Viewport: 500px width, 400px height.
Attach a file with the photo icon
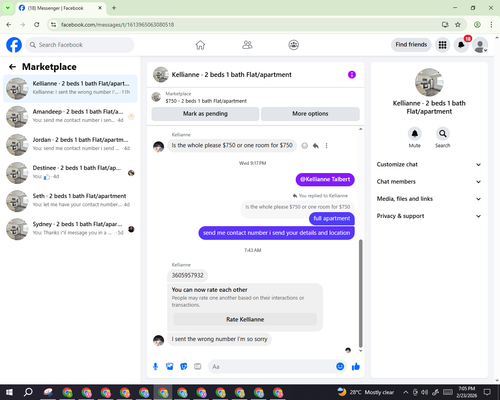(x=170, y=367)
